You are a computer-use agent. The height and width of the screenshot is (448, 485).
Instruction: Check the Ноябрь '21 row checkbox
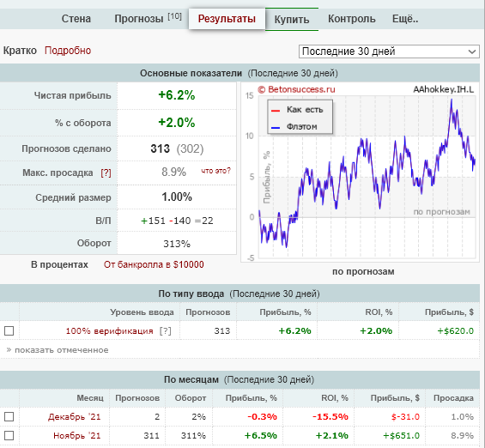[9, 436]
